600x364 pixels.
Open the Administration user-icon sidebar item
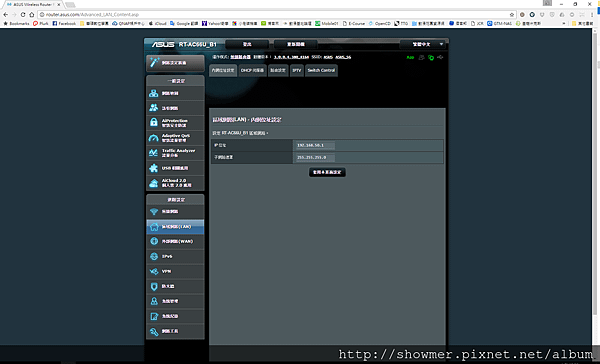175,301
